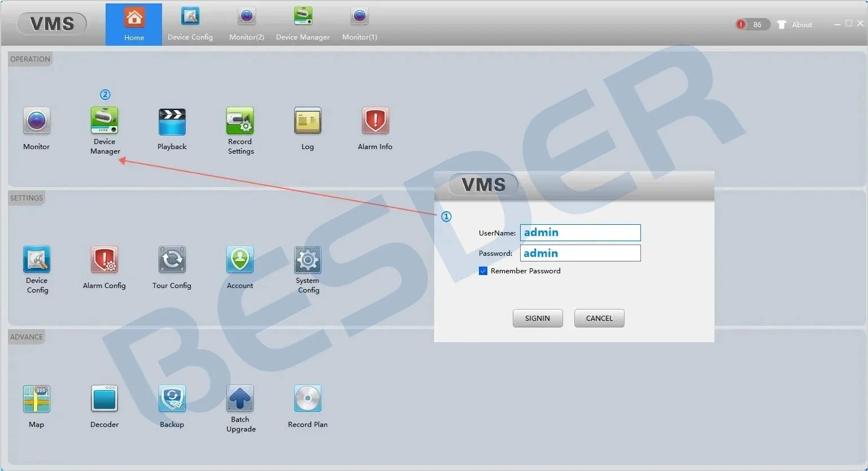Open the Monitor icon in Operation
Screen dimensions: 868x471
37,120
